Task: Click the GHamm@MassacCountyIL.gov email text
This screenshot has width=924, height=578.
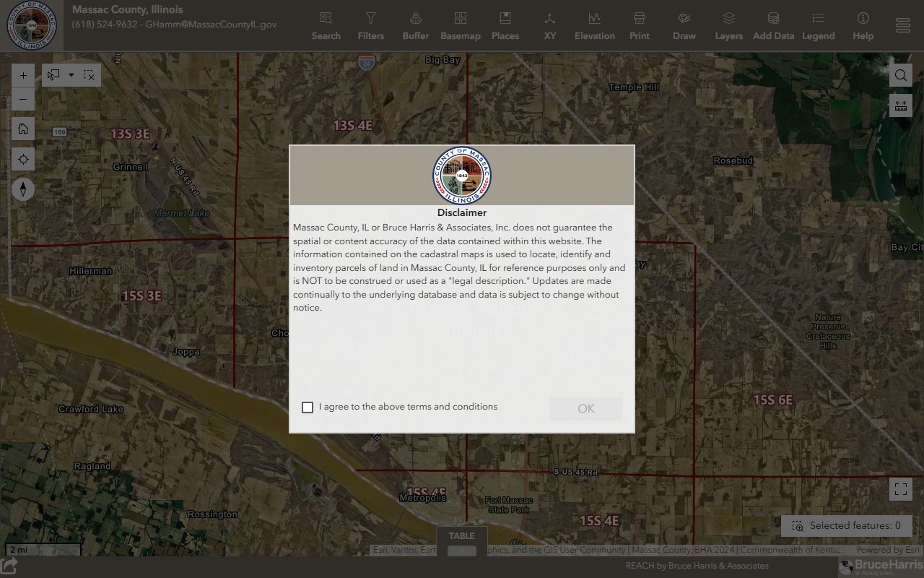Action: pyautogui.click(x=211, y=25)
